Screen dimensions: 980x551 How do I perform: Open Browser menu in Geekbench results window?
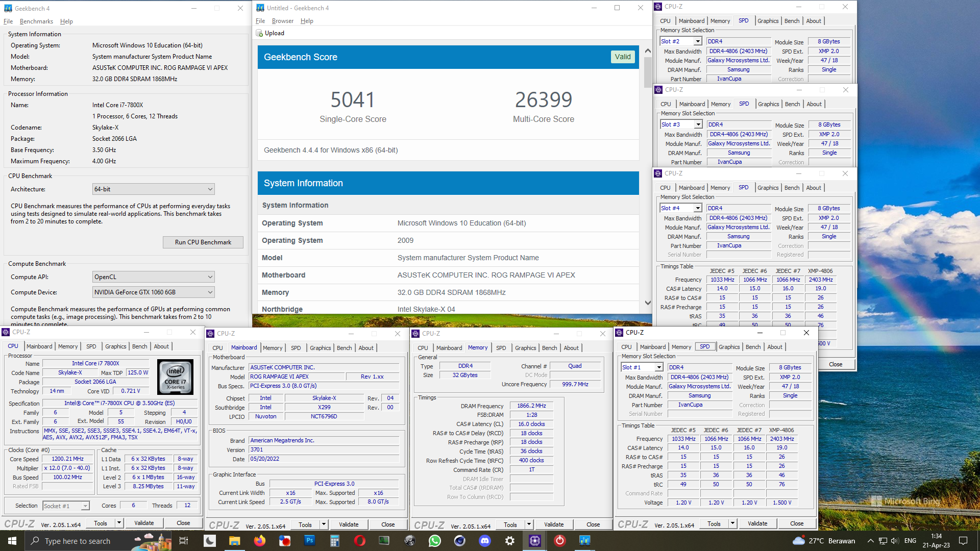click(283, 21)
